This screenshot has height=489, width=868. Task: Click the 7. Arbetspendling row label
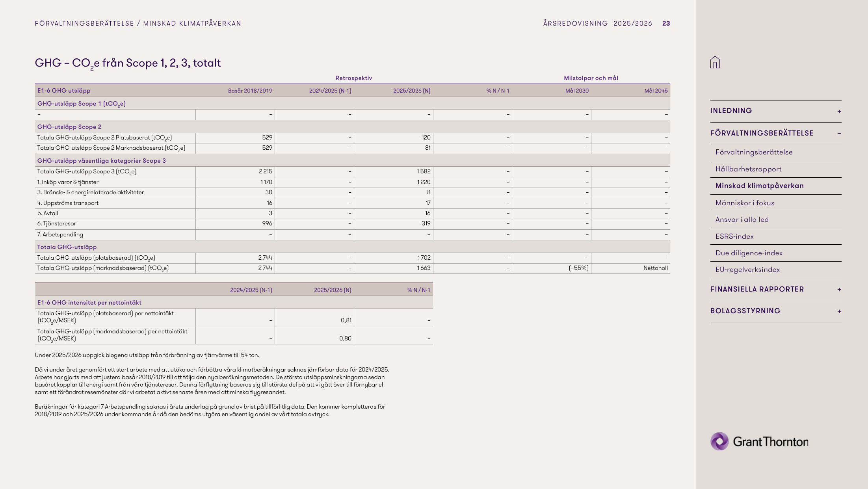[x=60, y=234]
